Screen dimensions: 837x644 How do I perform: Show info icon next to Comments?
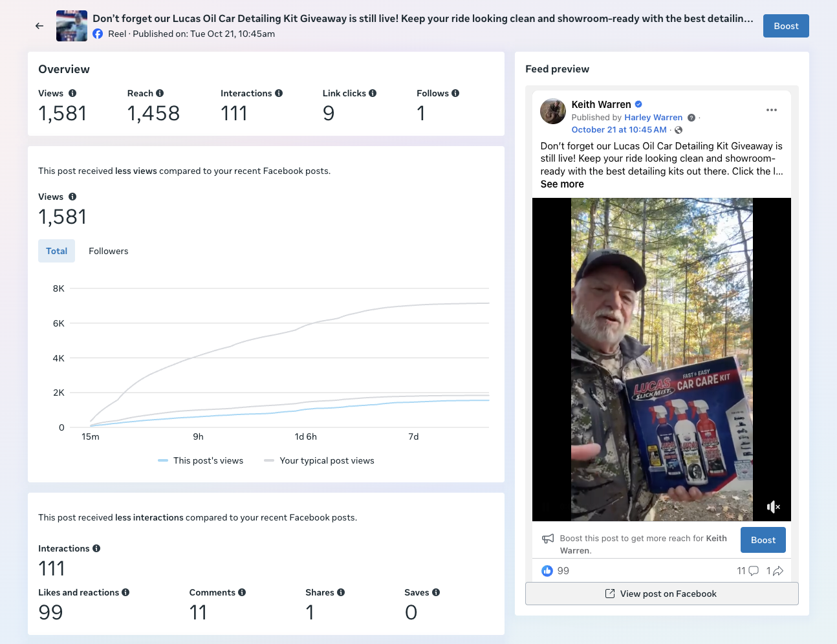(242, 592)
